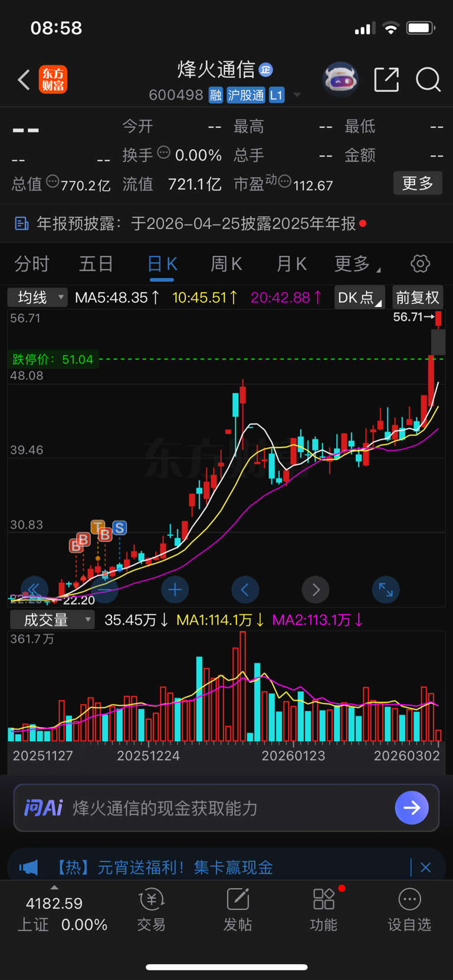Open the DK点 selector
Screen dimensions: 453x980
click(360, 297)
